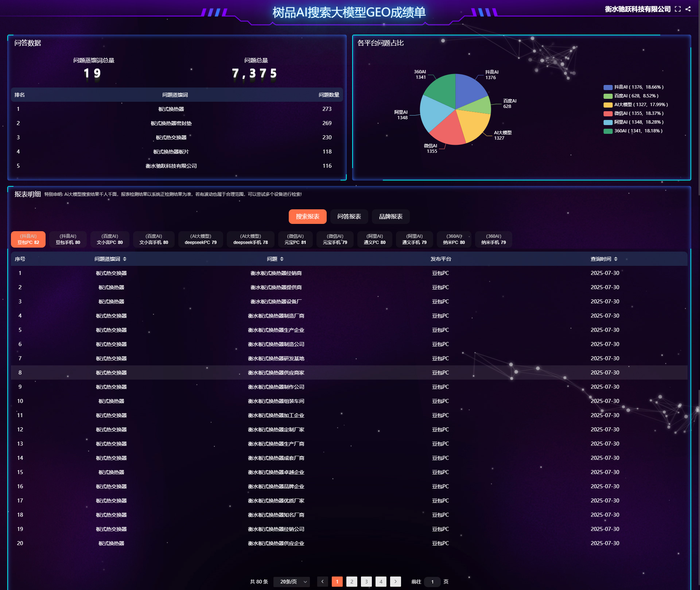
Task: Click the jump-to page number field
Action: coord(432,582)
